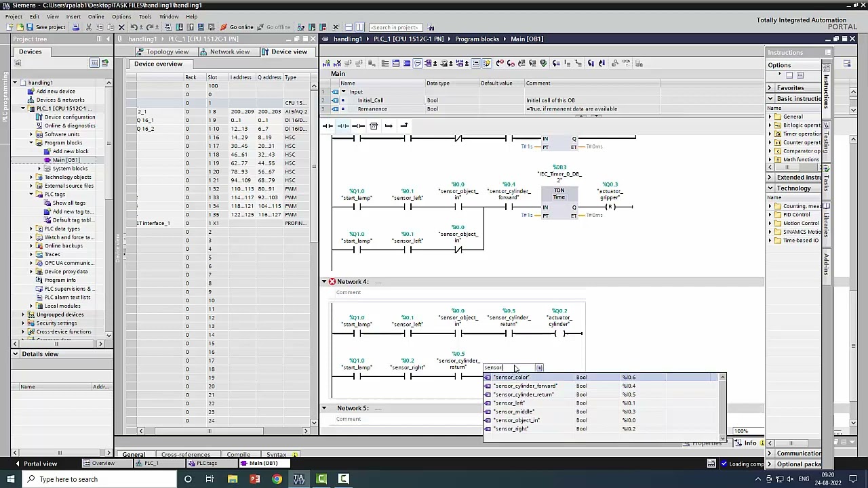The image size is (868, 488).
Task: Click Task View icon on taskbar
Action: coord(210,479)
